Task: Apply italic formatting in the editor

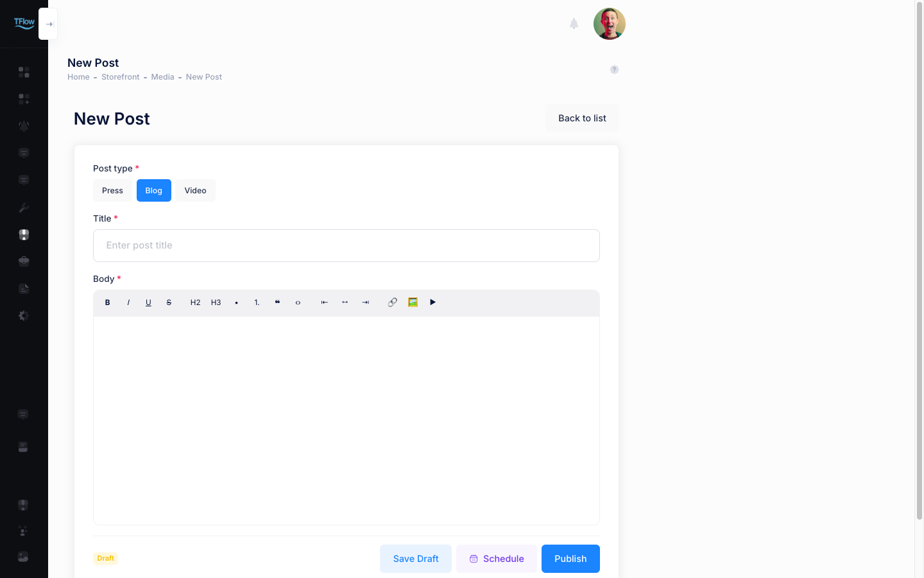Action: [128, 302]
